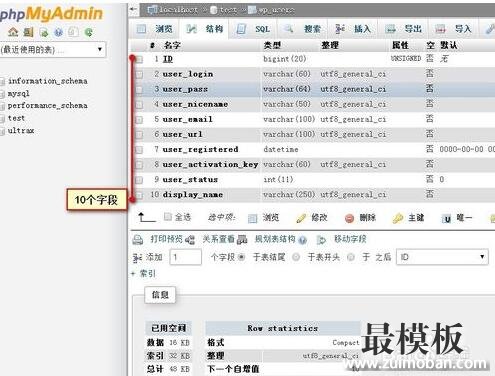Click the 关系查看 relation view link
The image size is (495, 376).
219,239
